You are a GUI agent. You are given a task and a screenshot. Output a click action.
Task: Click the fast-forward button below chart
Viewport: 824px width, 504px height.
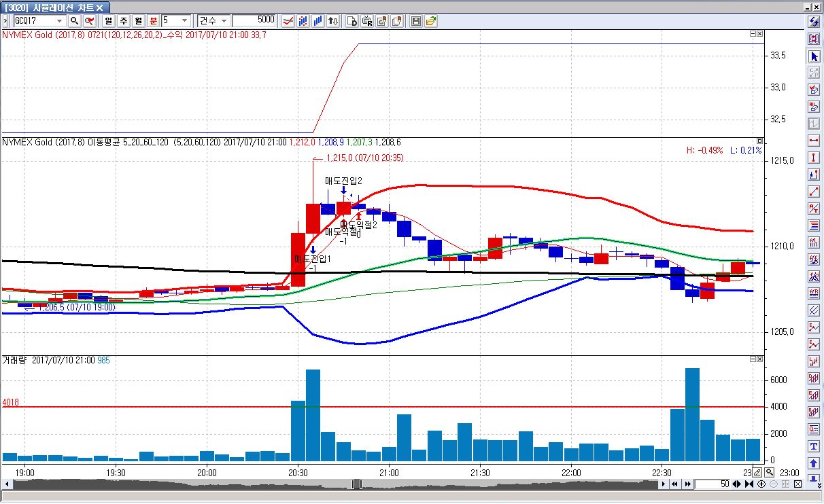tap(688, 484)
